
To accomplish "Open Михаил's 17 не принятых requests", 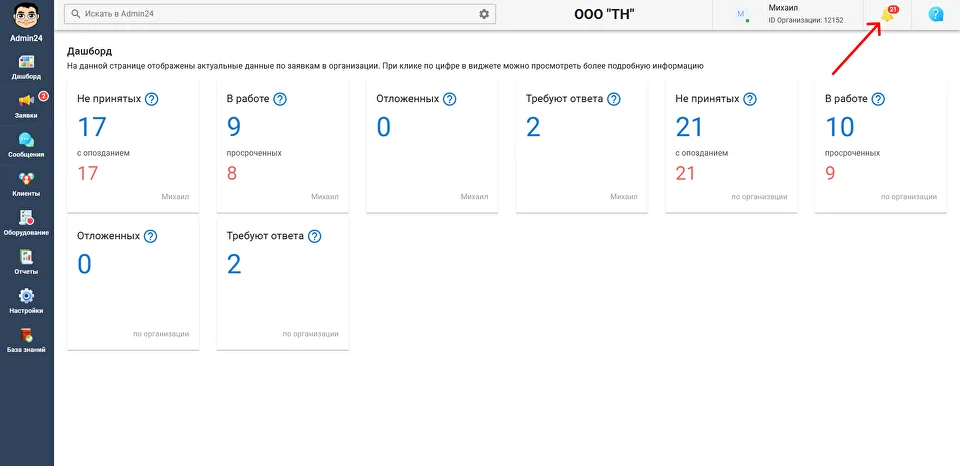I will tap(92, 127).
